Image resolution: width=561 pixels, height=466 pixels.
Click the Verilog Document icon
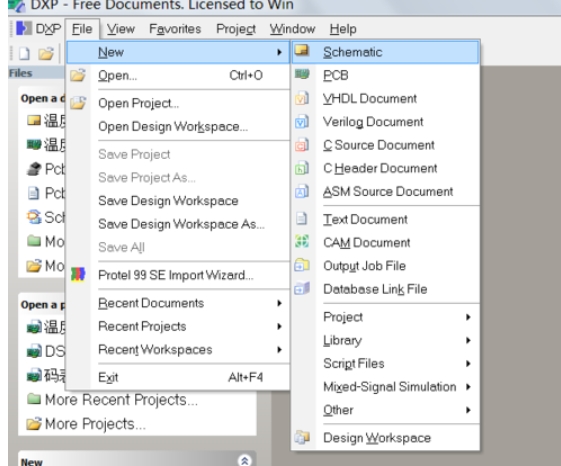click(302, 122)
